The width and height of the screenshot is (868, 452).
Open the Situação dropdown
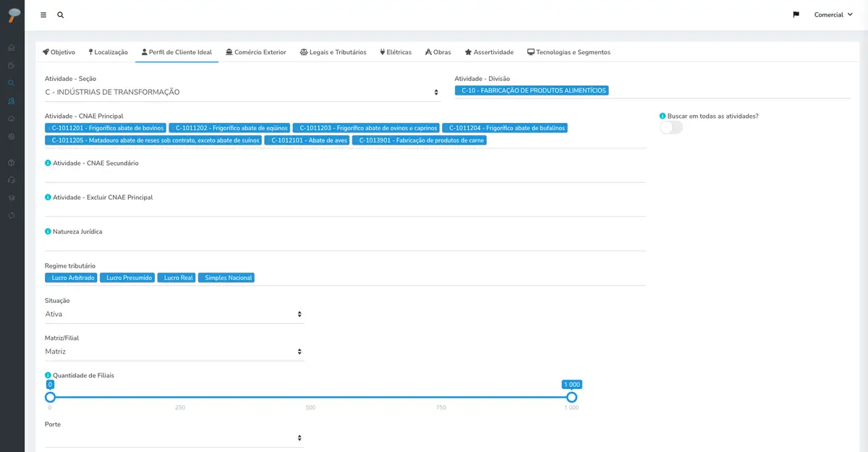174,314
